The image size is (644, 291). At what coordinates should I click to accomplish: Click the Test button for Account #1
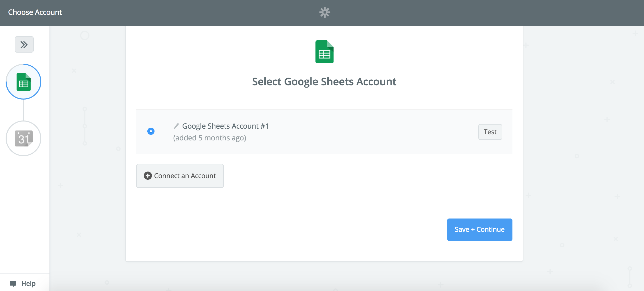(x=490, y=131)
